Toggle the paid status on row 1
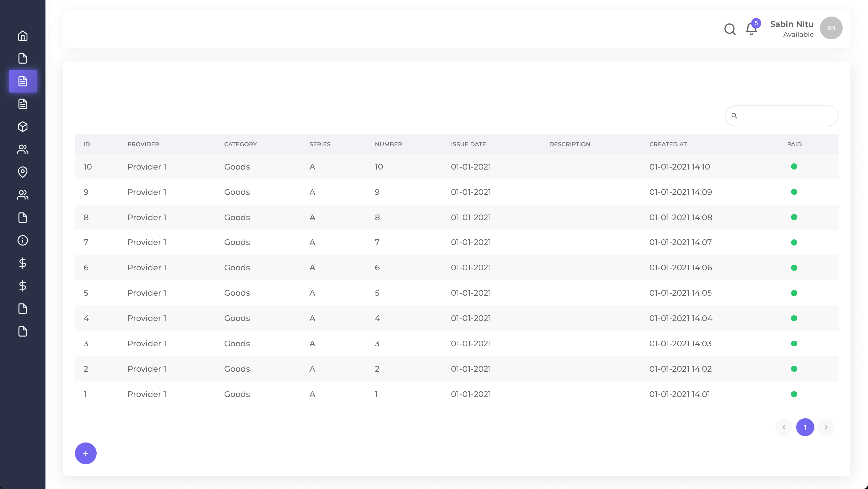 click(x=795, y=394)
